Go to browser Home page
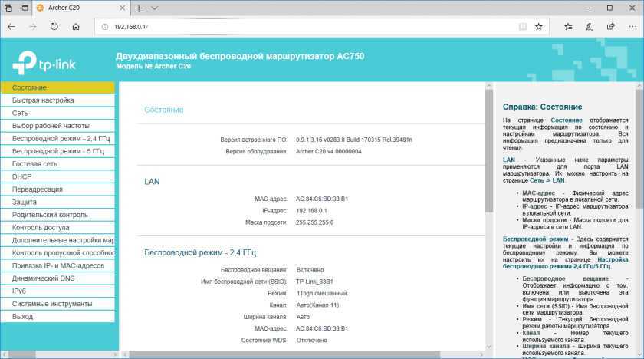644x359 pixels. click(x=76, y=26)
